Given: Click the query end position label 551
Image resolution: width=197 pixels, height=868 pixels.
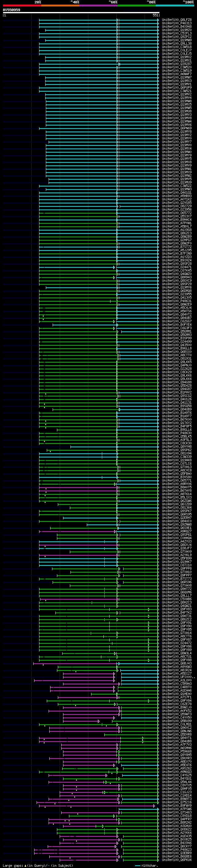Looking at the screenshot, I should coord(155,15).
